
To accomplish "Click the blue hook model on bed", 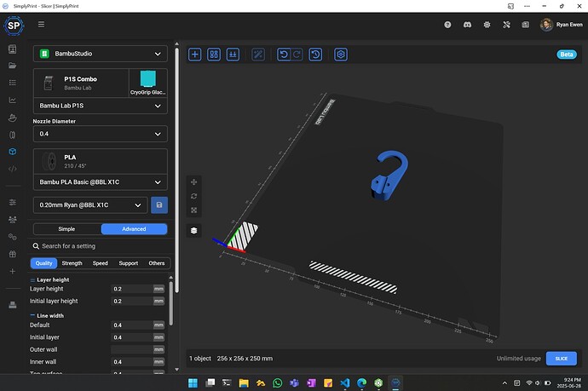I will click(389, 175).
